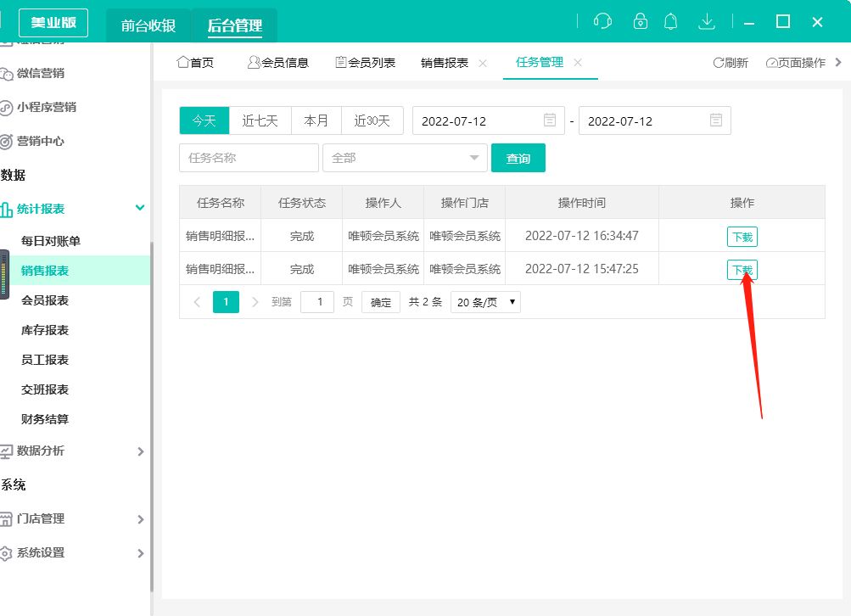This screenshot has width=851, height=616.
Task: Go to previous page arrow in pagination
Action: pyautogui.click(x=197, y=302)
